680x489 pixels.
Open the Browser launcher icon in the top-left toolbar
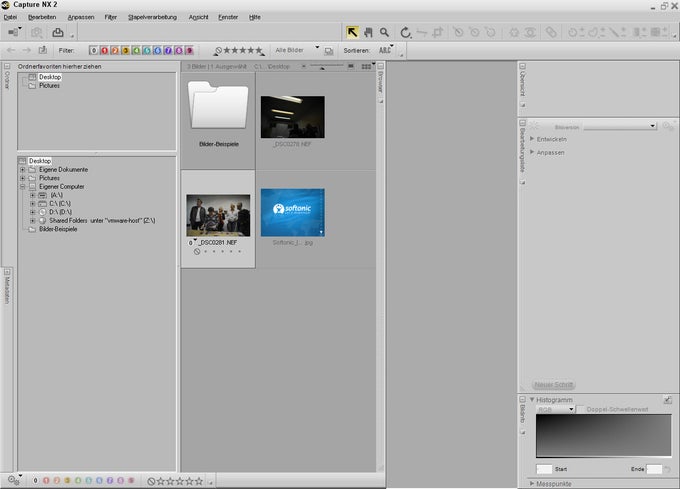15,32
